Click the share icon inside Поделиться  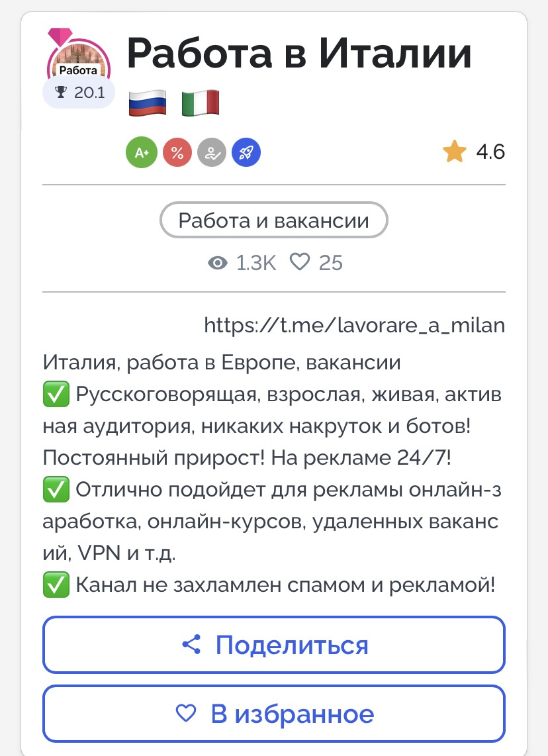[191, 645]
